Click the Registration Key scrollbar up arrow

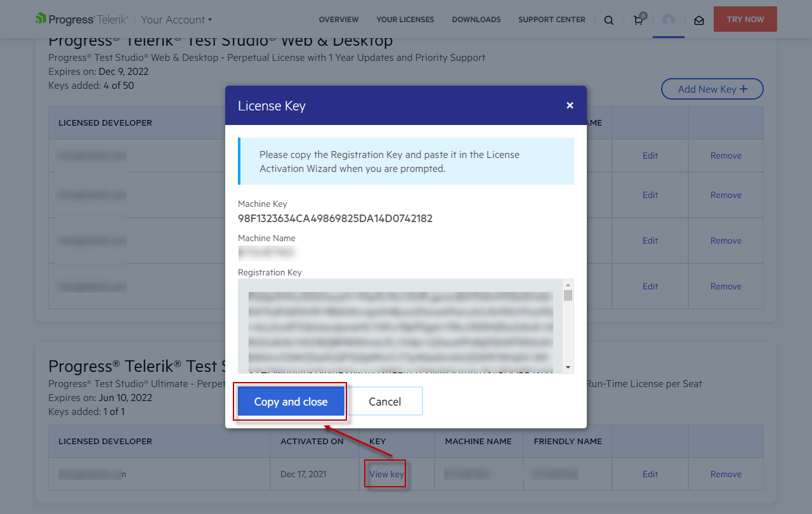pyautogui.click(x=568, y=284)
